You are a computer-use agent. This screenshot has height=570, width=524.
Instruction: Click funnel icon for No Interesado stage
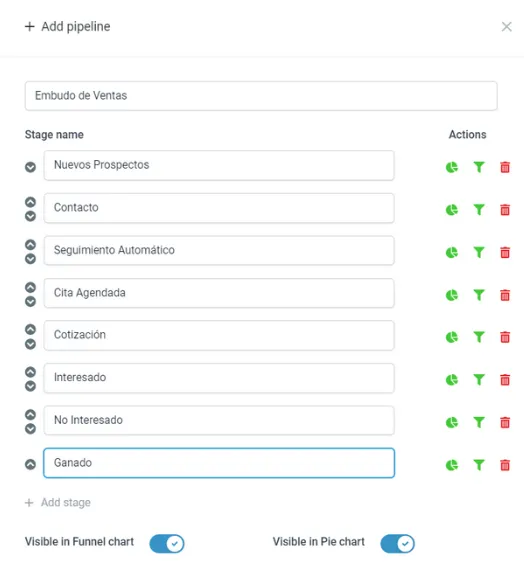479,422
